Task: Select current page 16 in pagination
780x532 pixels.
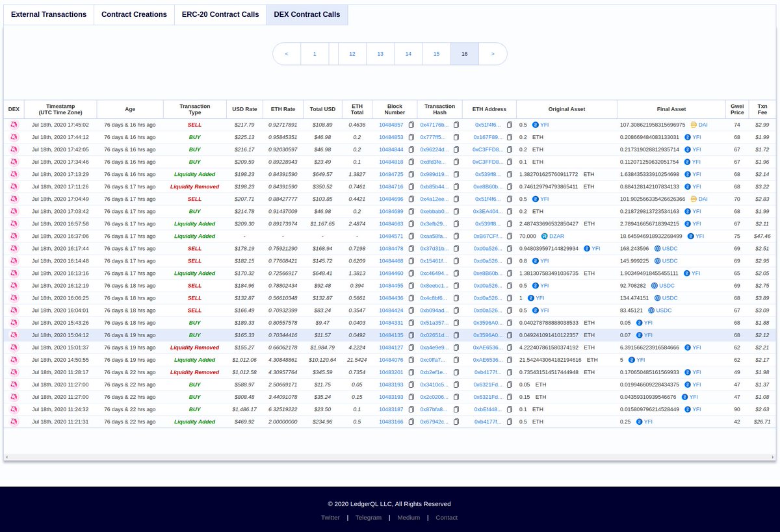Action: (x=465, y=54)
